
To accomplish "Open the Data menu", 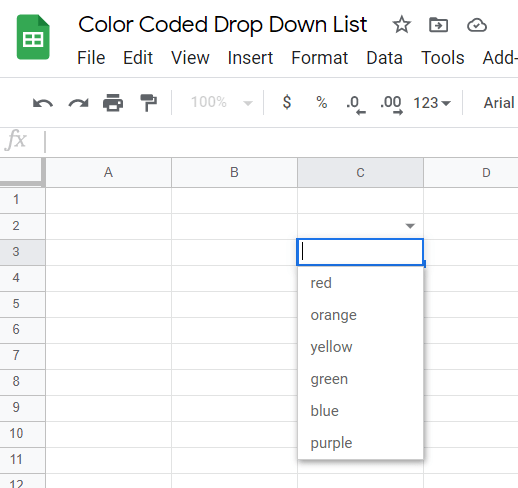I will click(384, 58).
